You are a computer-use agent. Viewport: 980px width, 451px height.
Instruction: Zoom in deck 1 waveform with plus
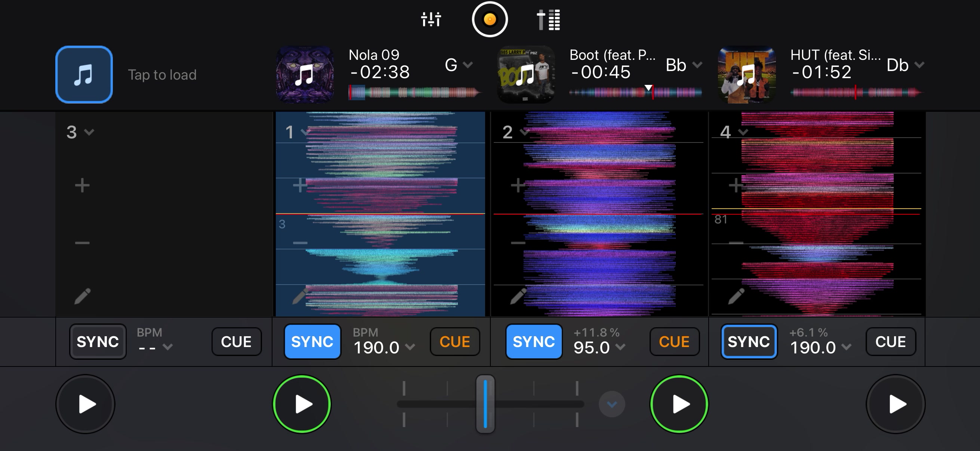pos(299,186)
